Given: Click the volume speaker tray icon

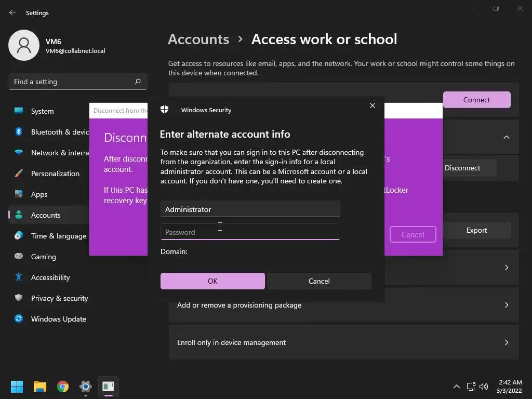Looking at the screenshot, I should click(484, 387).
